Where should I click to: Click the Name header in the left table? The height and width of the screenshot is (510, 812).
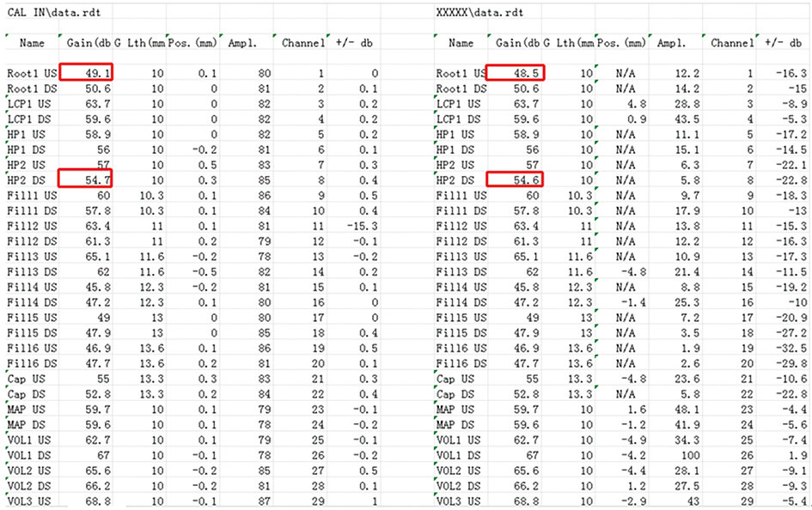pyautogui.click(x=32, y=43)
